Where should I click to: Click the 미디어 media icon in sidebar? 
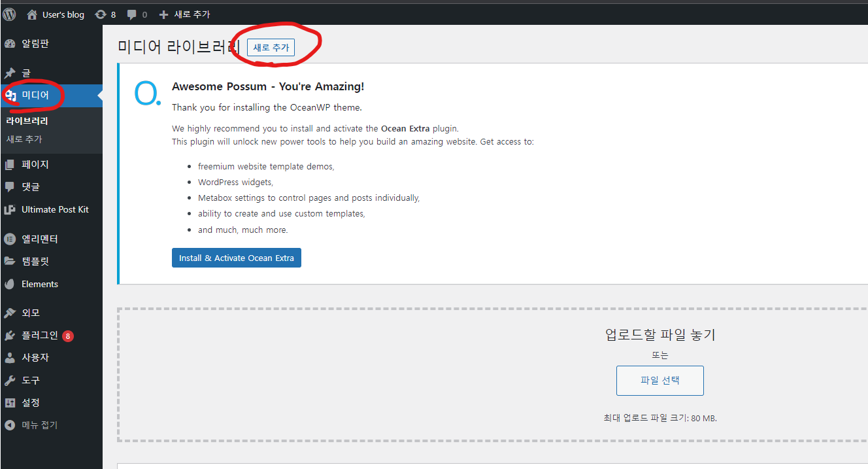pyautogui.click(x=10, y=96)
